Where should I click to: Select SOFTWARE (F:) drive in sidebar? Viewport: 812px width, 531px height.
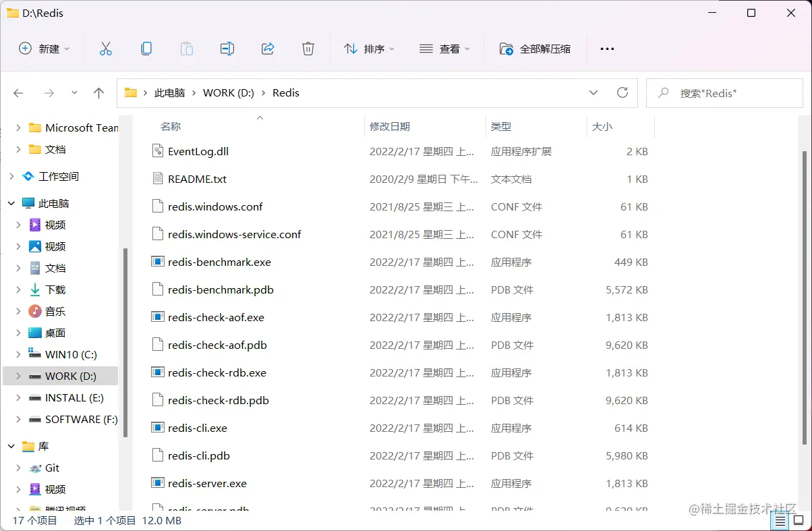click(x=81, y=419)
